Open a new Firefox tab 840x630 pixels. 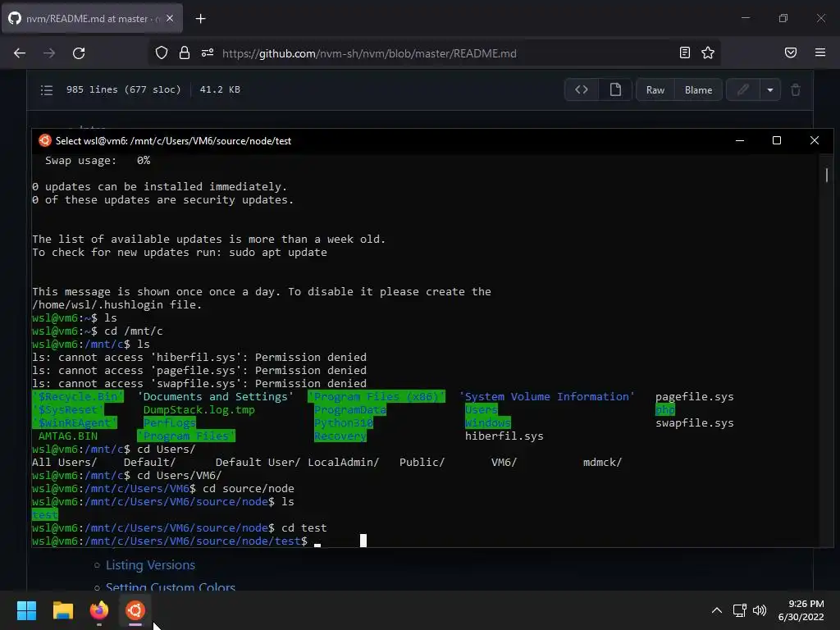[200, 19]
